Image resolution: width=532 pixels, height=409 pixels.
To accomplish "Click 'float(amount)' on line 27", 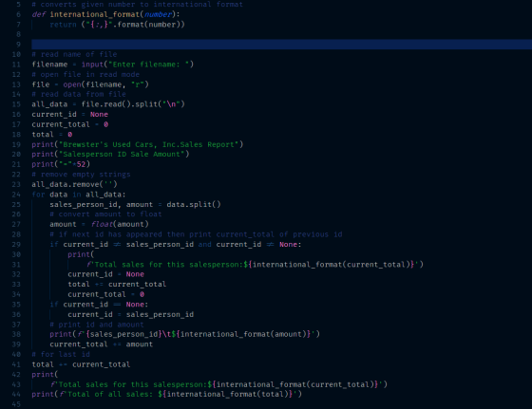I will [120, 224].
